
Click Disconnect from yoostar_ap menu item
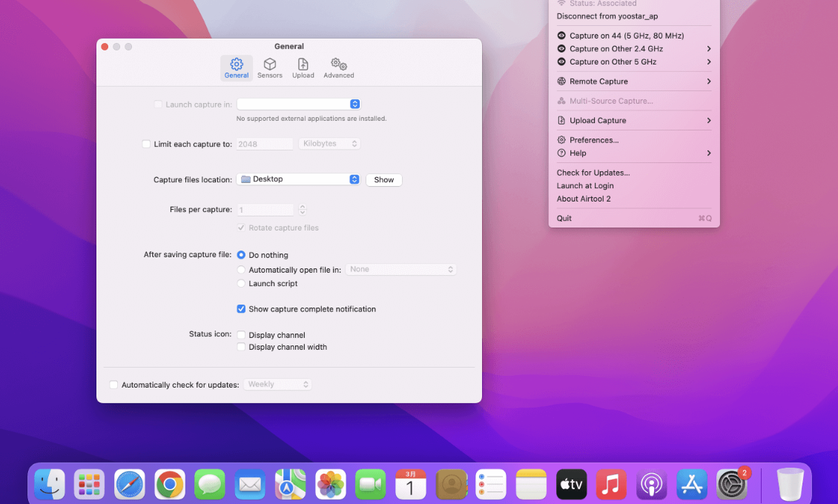click(x=634, y=16)
